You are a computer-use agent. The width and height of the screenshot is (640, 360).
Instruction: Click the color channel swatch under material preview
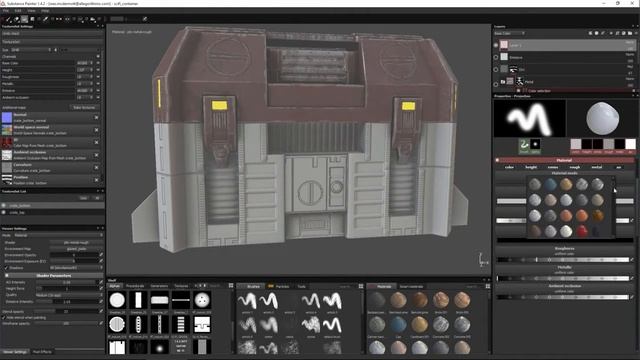(x=576, y=144)
